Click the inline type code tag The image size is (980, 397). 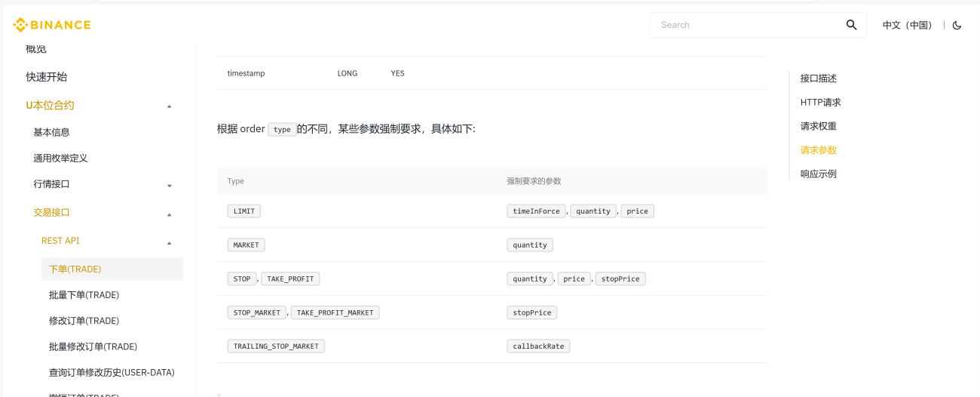(x=282, y=130)
